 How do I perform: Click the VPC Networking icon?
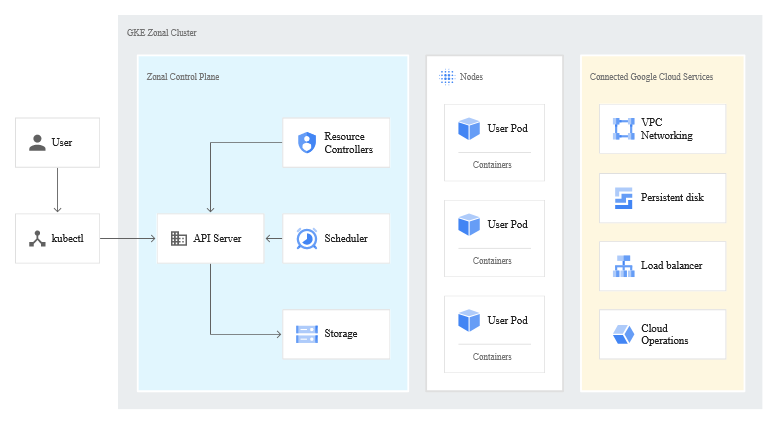624,129
